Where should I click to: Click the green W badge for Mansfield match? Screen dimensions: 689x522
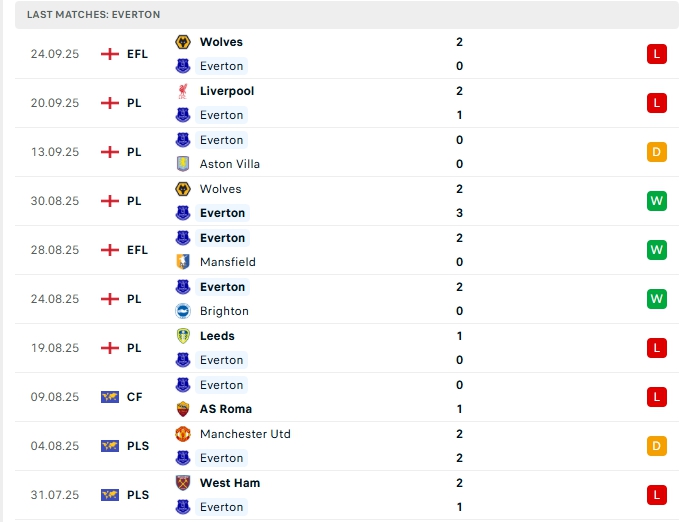tap(656, 250)
